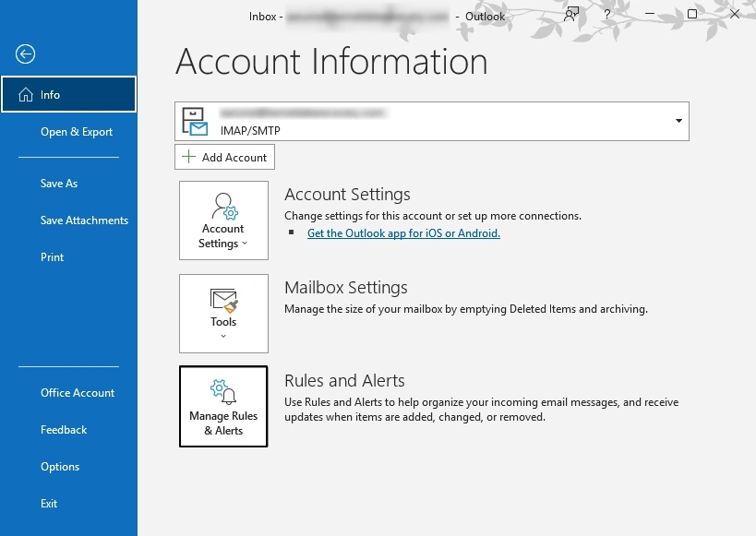This screenshot has height=536, width=756.
Task: Open the Open & Export menu
Action: 77,132
